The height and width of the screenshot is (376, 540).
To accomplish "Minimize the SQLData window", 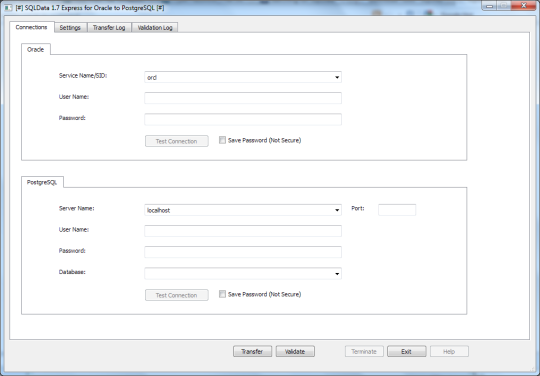I will (489, 6).
